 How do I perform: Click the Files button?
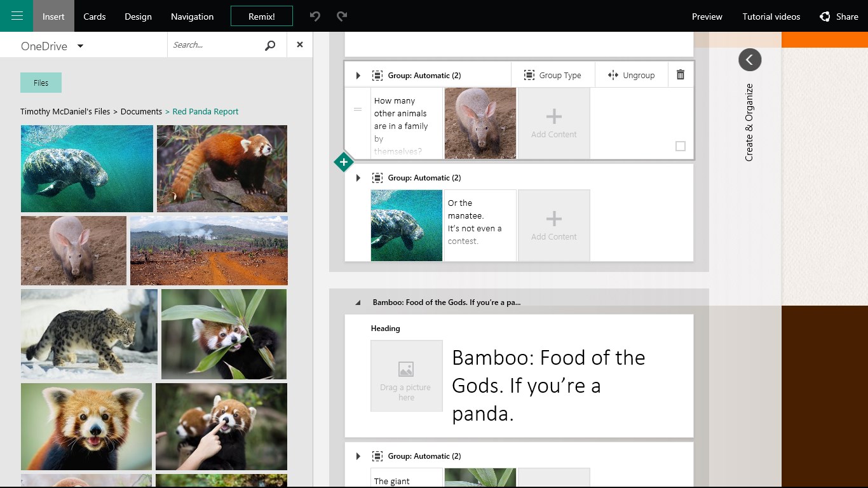click(41, 83)
